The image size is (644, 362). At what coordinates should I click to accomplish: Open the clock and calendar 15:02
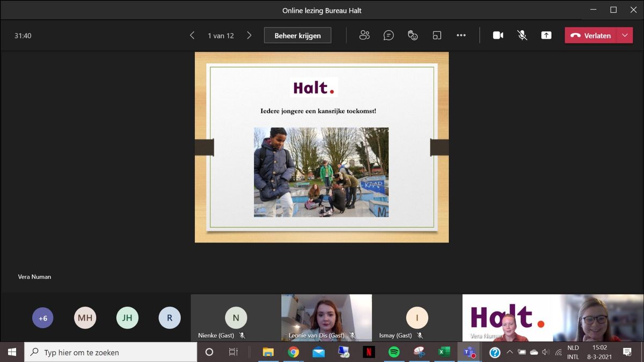[x=599, y=352]
